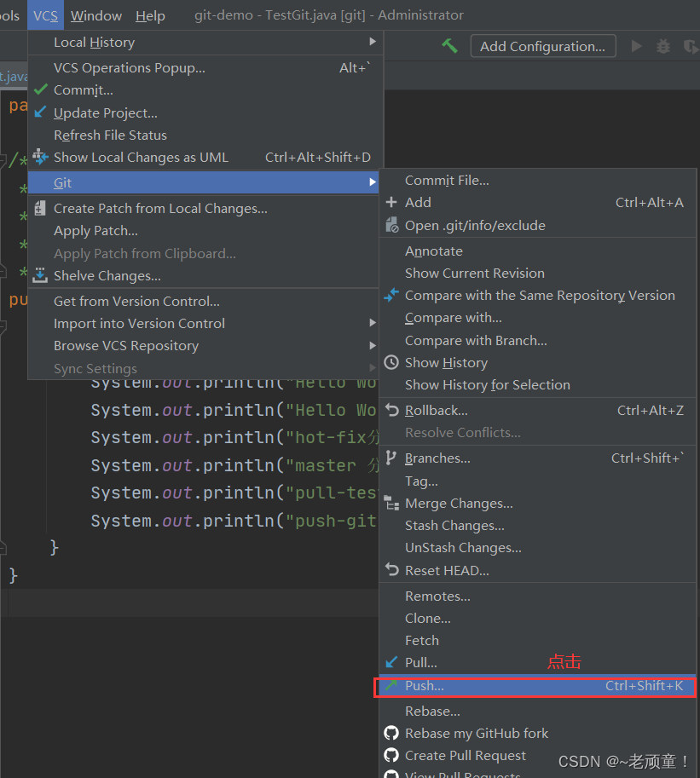Click the GitHub icon for Rebase my GitHub fork

(391, 733)
